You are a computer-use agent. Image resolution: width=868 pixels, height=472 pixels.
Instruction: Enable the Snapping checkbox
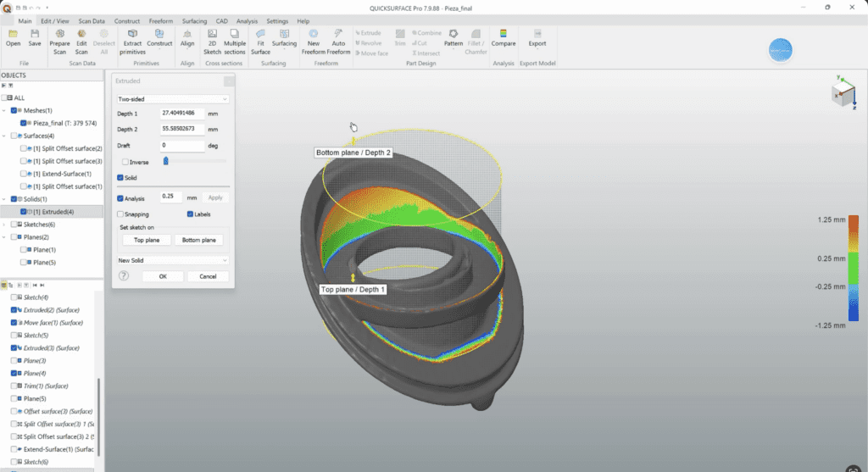click(x=121, y=214)
